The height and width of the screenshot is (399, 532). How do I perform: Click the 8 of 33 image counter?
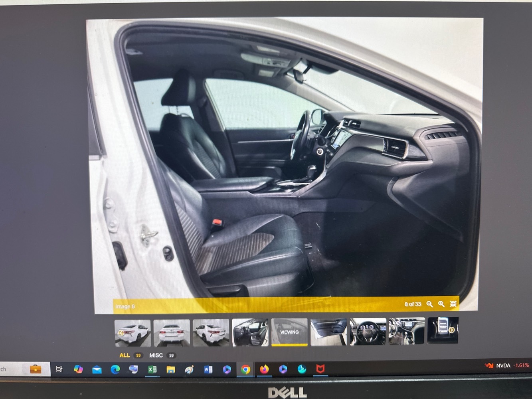pos(413,304)
